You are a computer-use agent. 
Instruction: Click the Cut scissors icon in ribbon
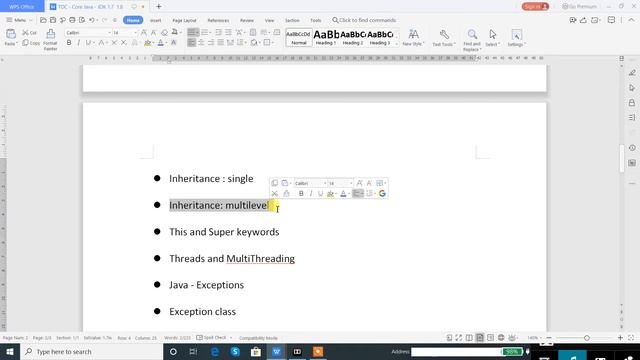pos(26,33)
